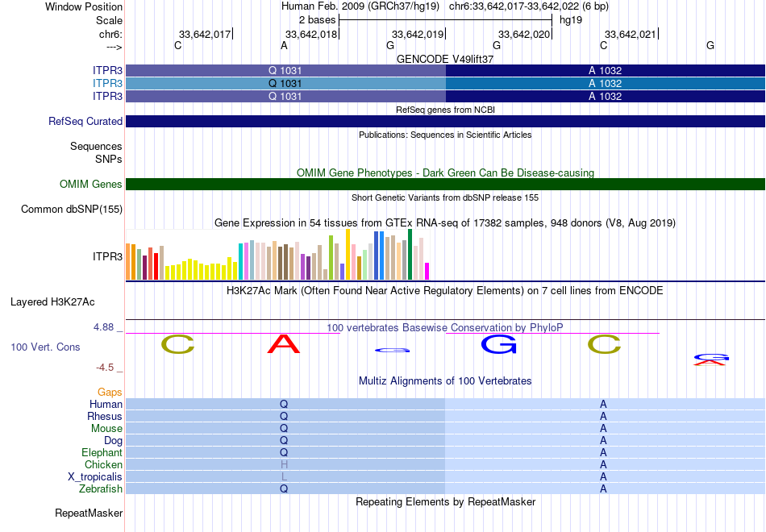Click the Publications sequences track title
The width and height of the screenshot is (766, 532).
tap(445, 135)
